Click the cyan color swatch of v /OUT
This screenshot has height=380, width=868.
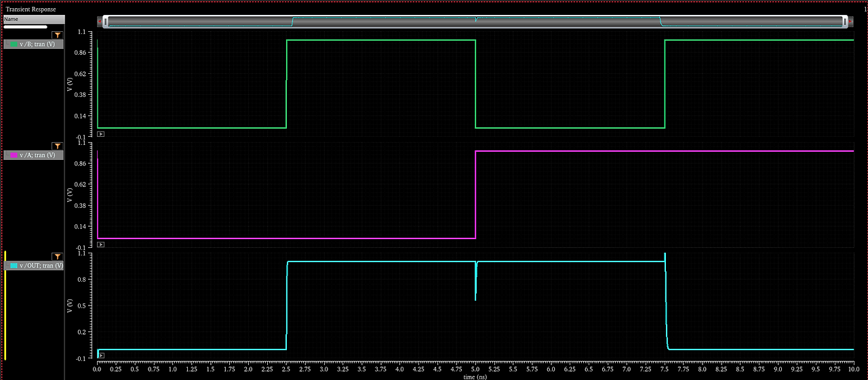point(14,266)
